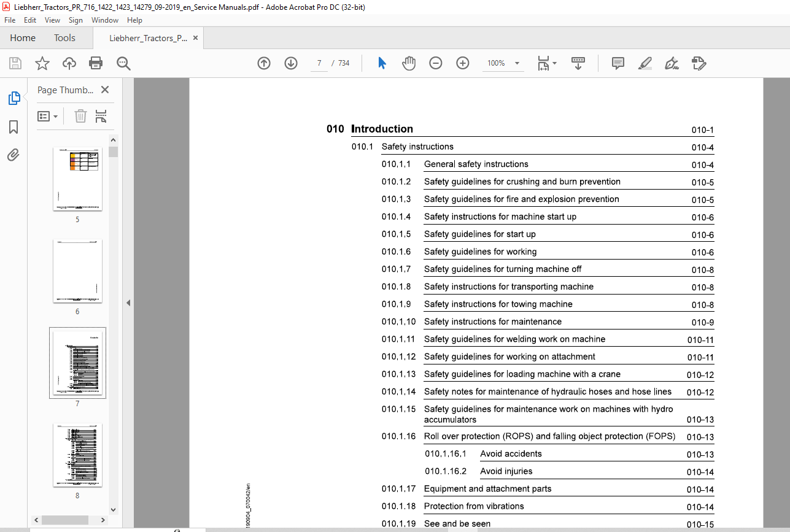Screen dimensions: 790x532
Task: Click the stamp tool icon
Action: pyautogui.click(x=699, y=63)
